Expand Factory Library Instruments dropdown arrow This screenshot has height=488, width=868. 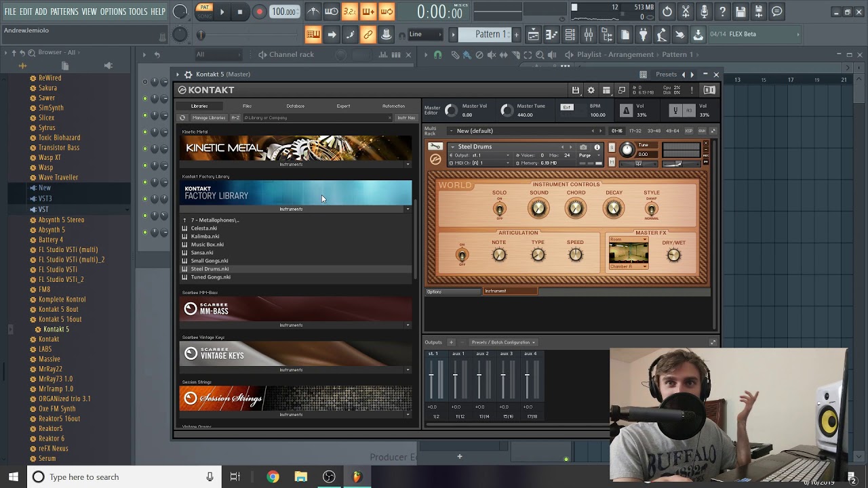[408, 209]
